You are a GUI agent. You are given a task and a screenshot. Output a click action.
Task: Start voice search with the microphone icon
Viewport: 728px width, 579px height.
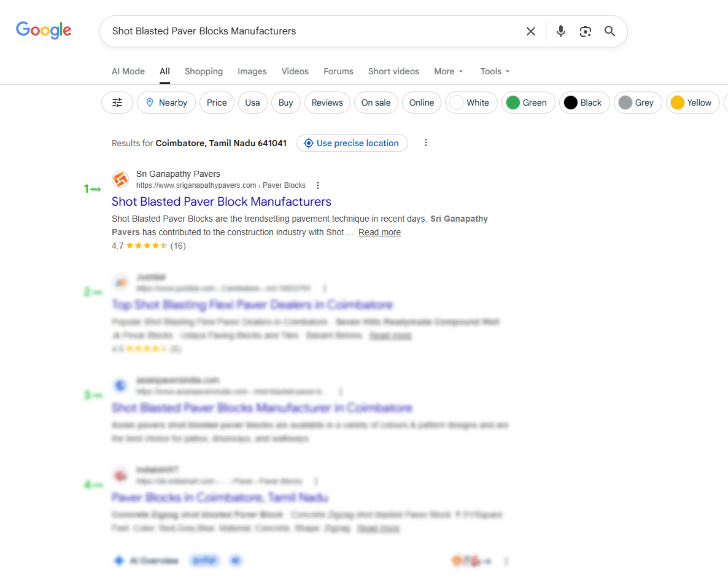[561, 31]
